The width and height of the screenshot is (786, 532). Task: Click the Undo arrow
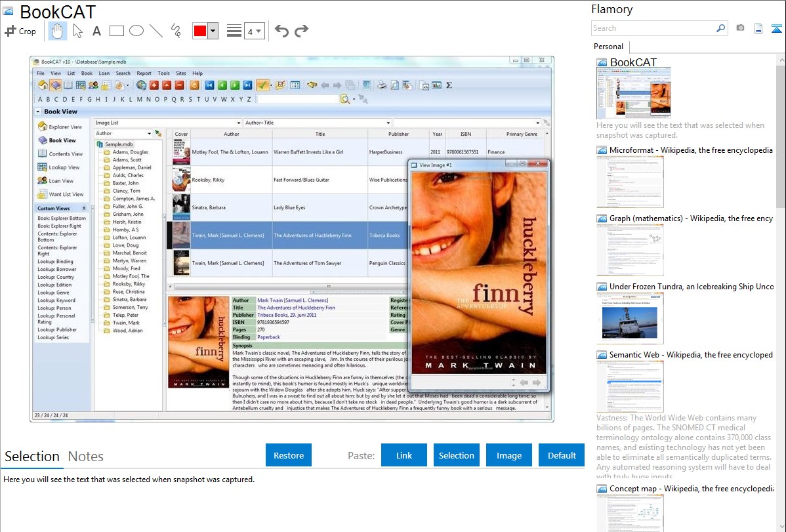click(281, 31)
